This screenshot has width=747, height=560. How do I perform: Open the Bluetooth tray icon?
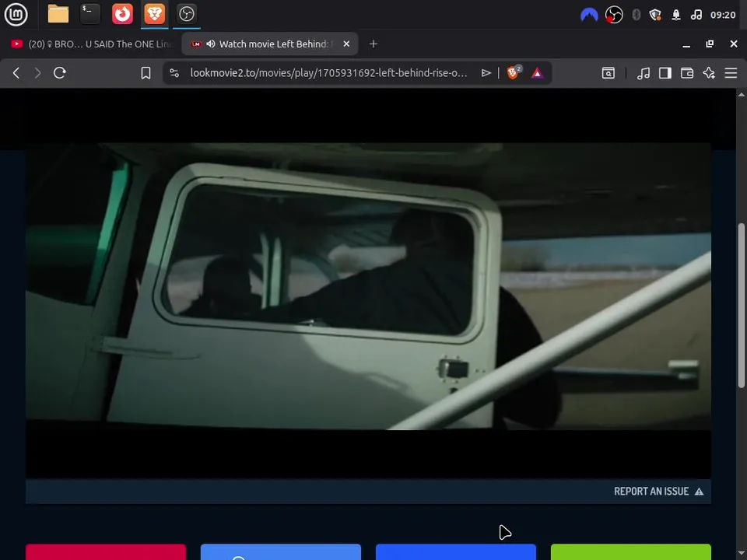pos(636,16)
